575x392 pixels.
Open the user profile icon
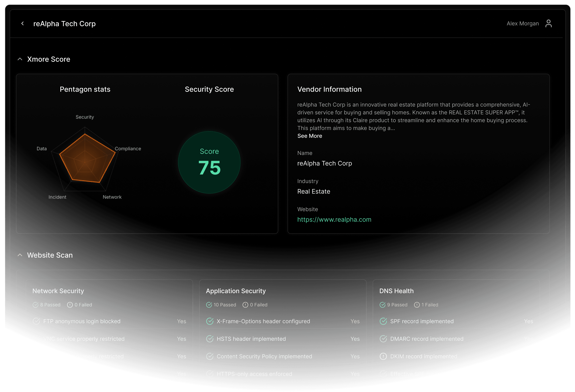point(548,24)
